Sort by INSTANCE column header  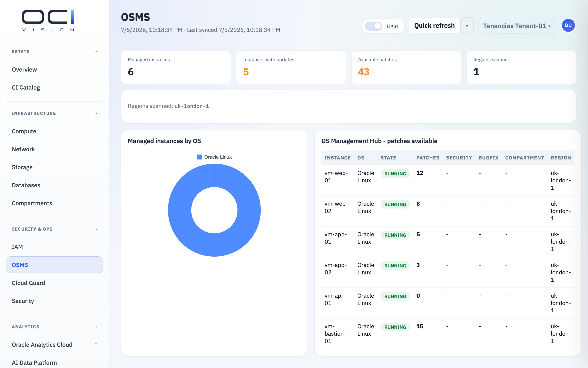click(x=337, y=158)
